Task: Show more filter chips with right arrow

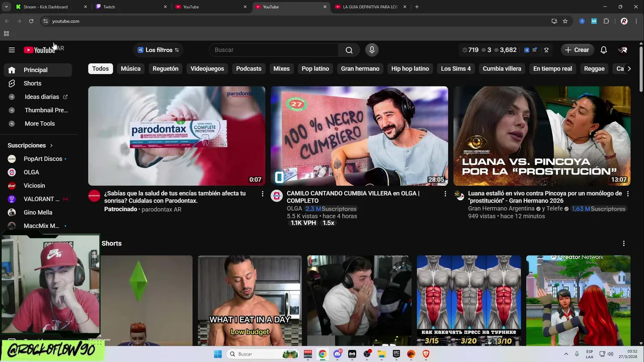Action: click(629, 69)
